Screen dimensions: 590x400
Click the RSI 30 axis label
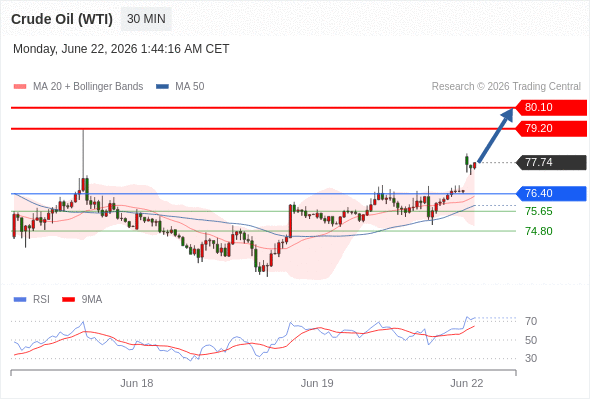tap(531, 358)
